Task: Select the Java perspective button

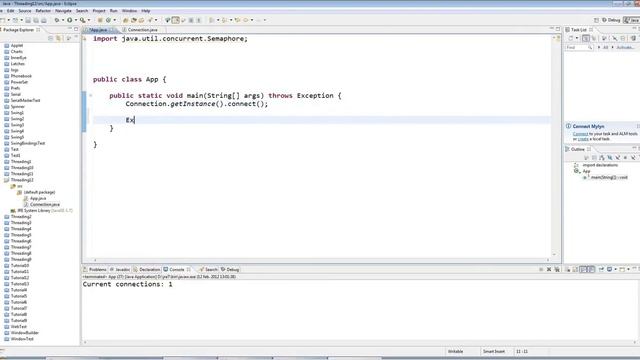Action: tap(632, 20)
